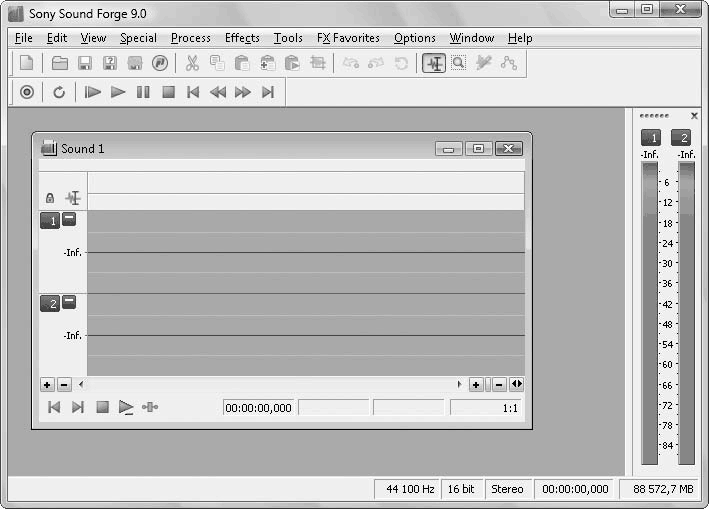Viewport: 709px width, 509px height.
Task: Click the 44 100 Hz status field
Action: (408, 489)
